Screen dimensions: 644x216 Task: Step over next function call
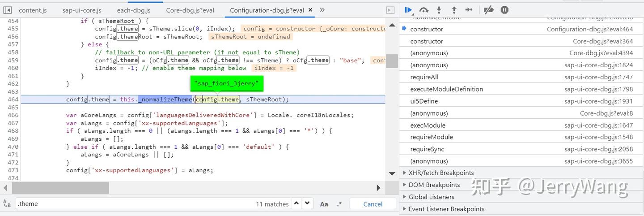(x=424, y=9)
